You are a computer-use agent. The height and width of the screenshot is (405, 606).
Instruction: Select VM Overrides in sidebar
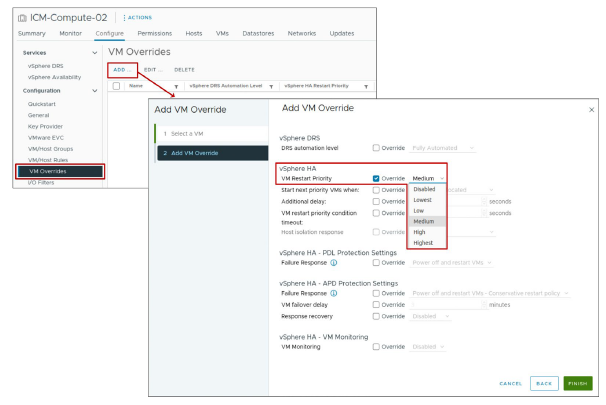click(60, 171)
